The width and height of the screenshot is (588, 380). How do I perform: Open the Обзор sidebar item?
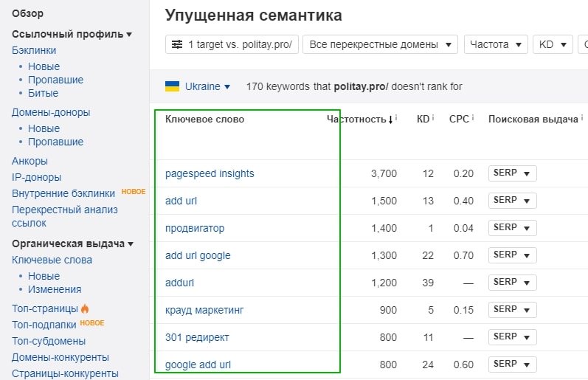(27, 13)
